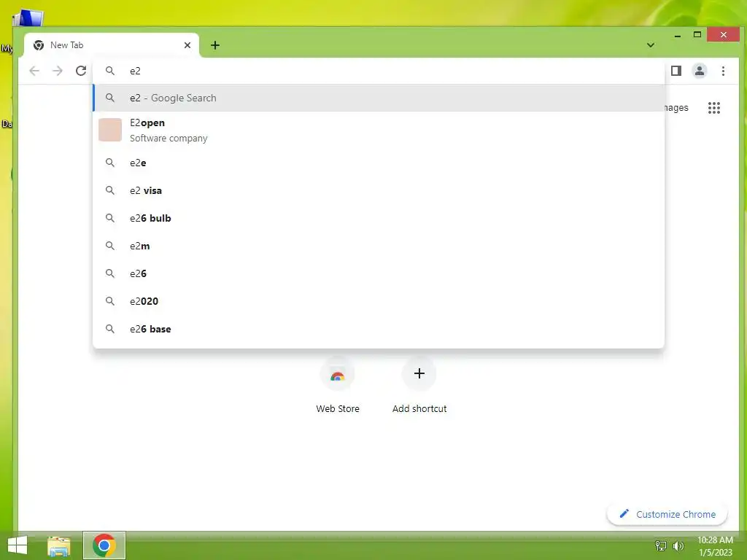Viewport: 747px width, 560px height.
Task: Click the desktop computer icon at top-left
Action: pos(28,18)
